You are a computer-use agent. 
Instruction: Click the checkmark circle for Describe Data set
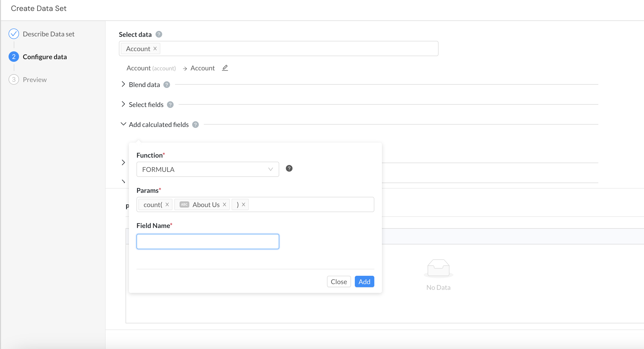(14, 34)
